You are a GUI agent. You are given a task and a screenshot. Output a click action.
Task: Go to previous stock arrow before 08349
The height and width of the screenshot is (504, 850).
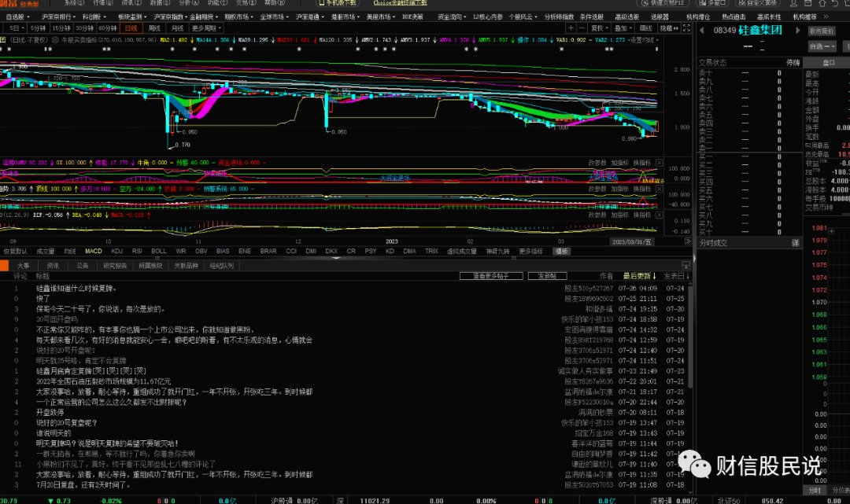pos(702,31)
